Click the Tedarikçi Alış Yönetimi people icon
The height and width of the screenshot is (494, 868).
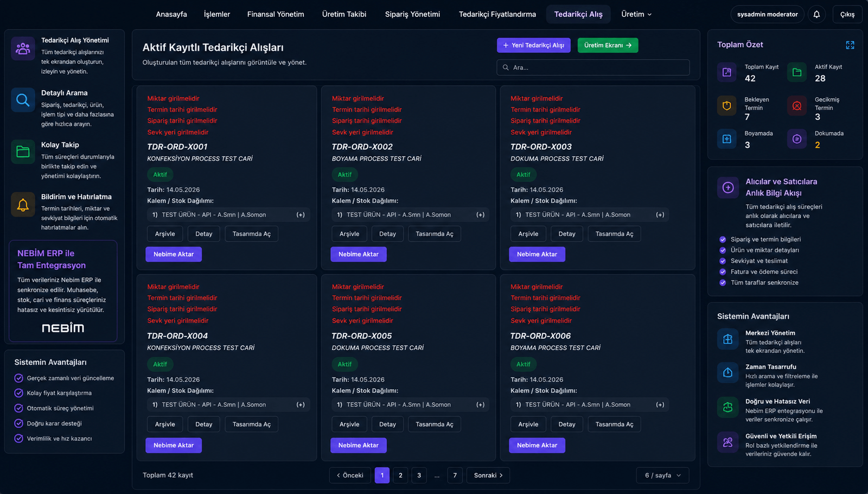pyautogui.click(x=23, y=48)
